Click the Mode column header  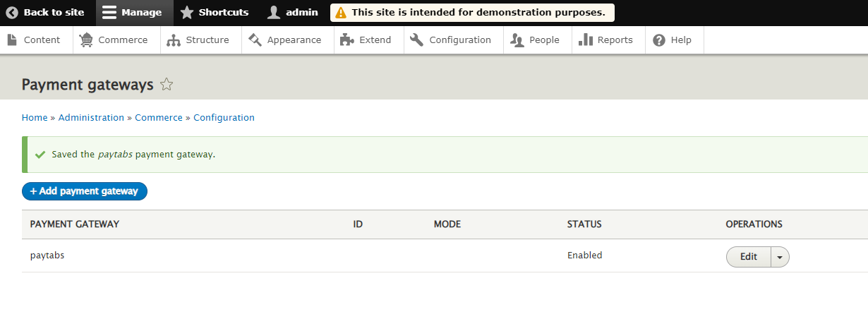[447, 224]
